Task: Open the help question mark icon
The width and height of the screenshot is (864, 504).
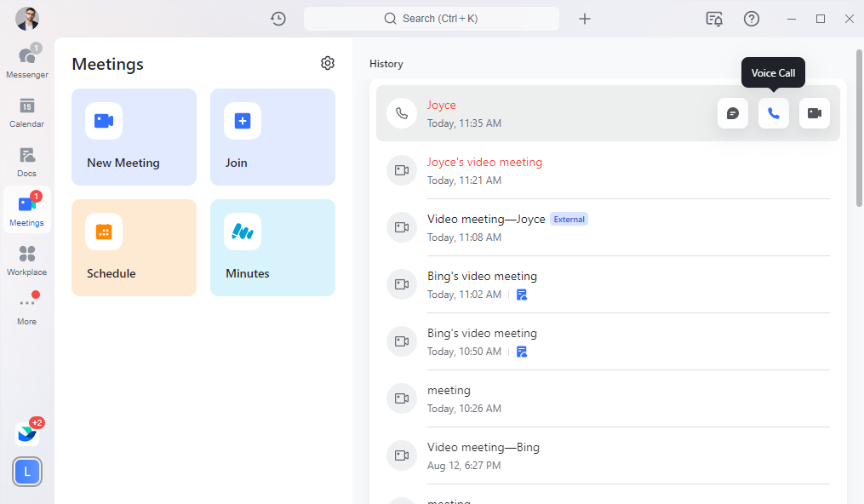Action: point(752,19)
